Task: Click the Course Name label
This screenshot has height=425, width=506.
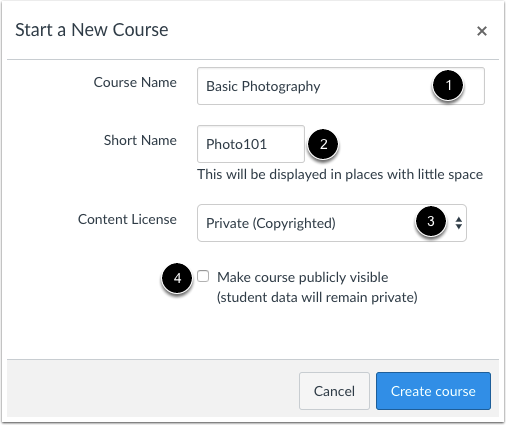Action: pos(135,82)
